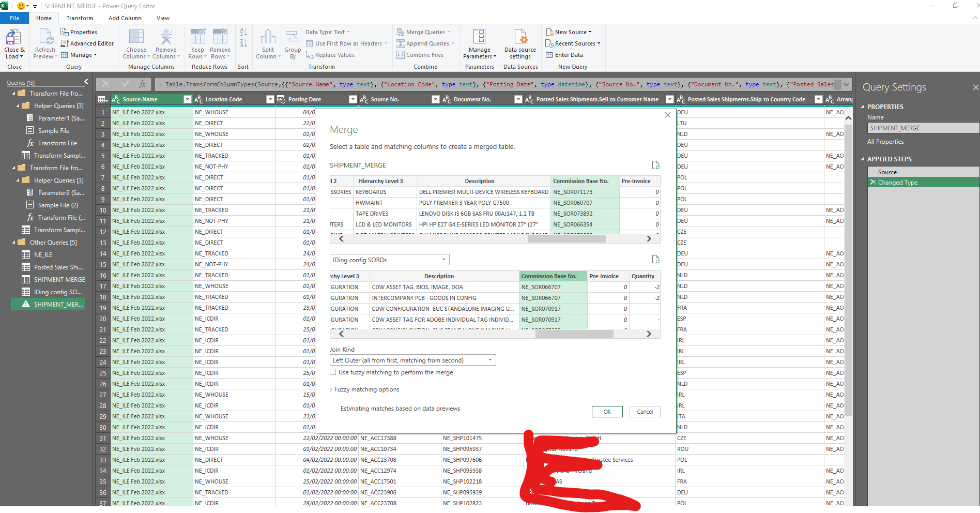Image resolution: width=980 pixels, height=513 pixels.
Task: Switch to the Transform tab
Action: point(80,18)
